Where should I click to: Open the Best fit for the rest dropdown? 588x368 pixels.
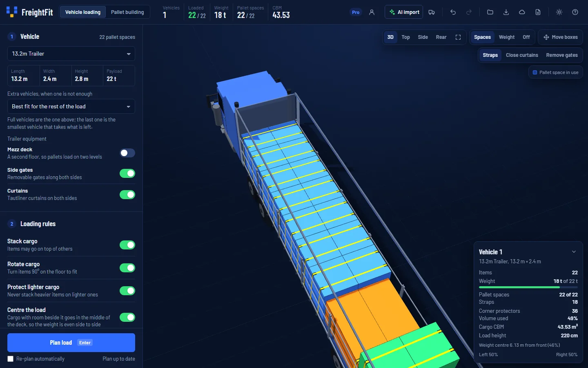(x=71, y=106)
